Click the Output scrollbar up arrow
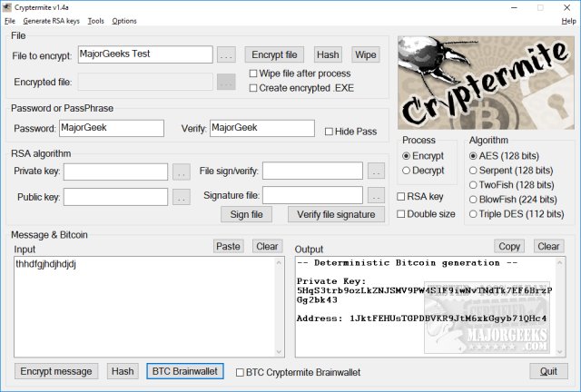 click(560, 262)
